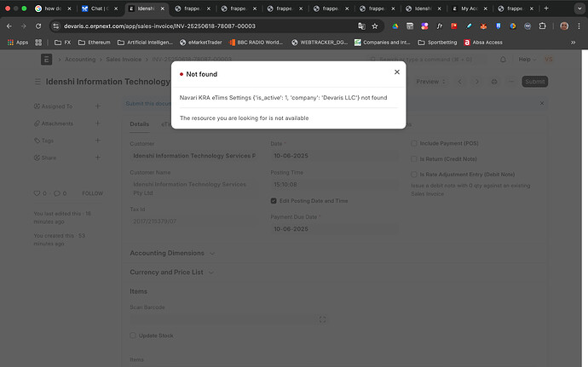
Task: Open the notifications bell
Action: point(503,60)
